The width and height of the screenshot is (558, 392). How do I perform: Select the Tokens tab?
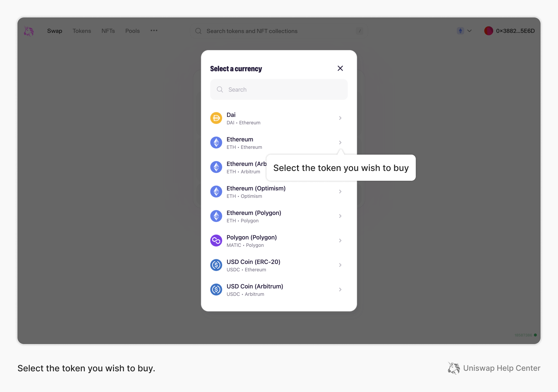pyautogui.click(x=81, y=31)
